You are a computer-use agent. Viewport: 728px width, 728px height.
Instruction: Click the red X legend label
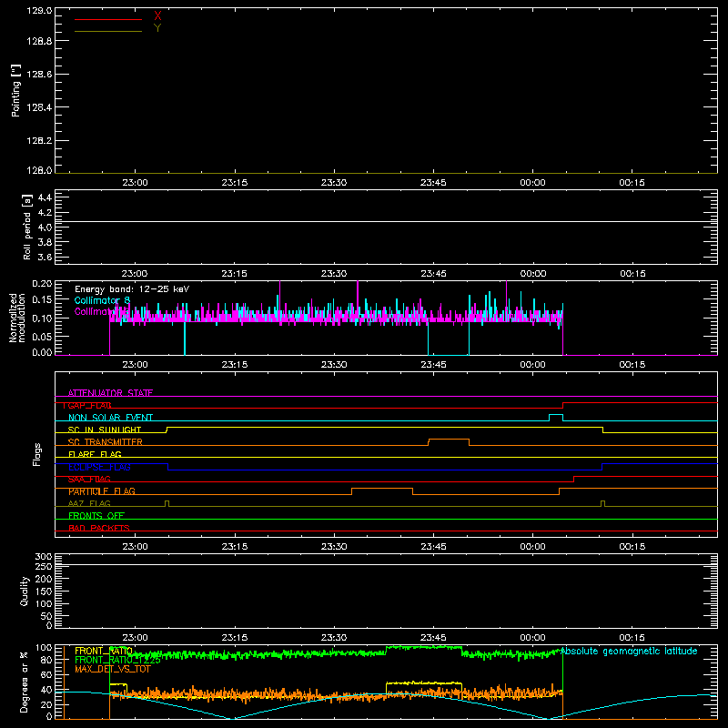pyautogui.click(x=157, y=16)
